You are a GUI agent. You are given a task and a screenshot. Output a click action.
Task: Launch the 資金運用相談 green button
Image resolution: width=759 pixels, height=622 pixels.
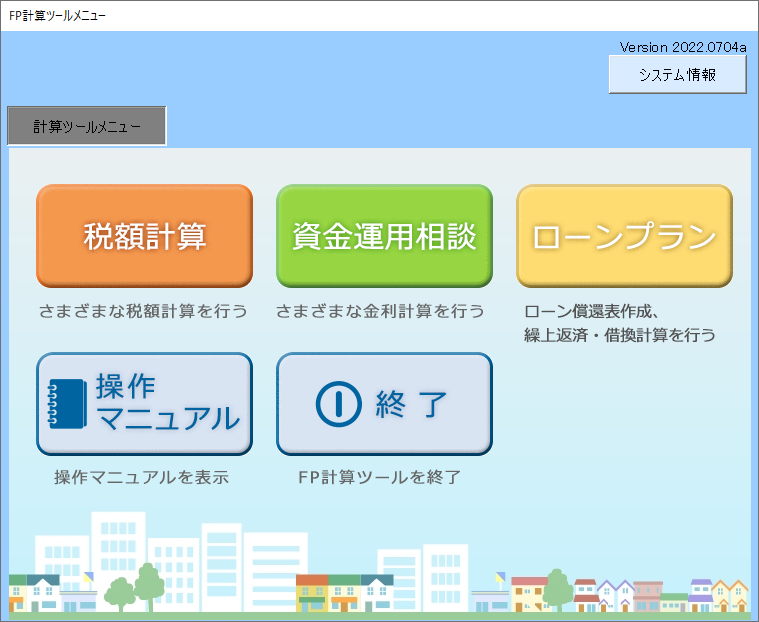(x=384, y=237)
